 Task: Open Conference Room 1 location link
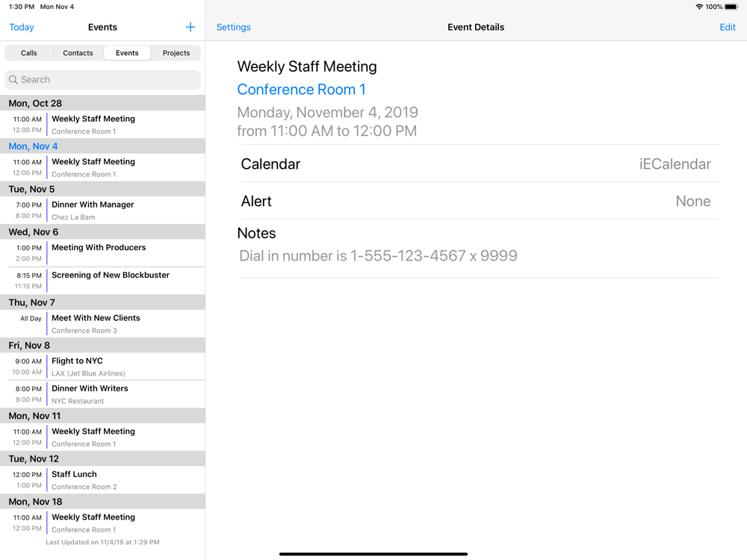[x=301, y=90]
